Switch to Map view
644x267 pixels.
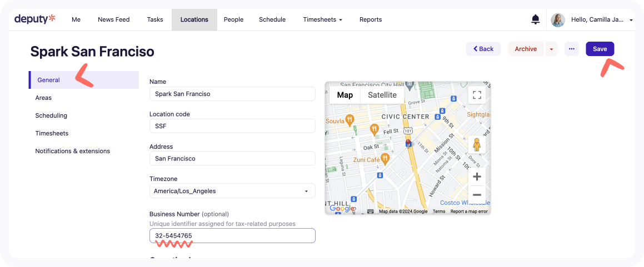[x=345, y=95]
